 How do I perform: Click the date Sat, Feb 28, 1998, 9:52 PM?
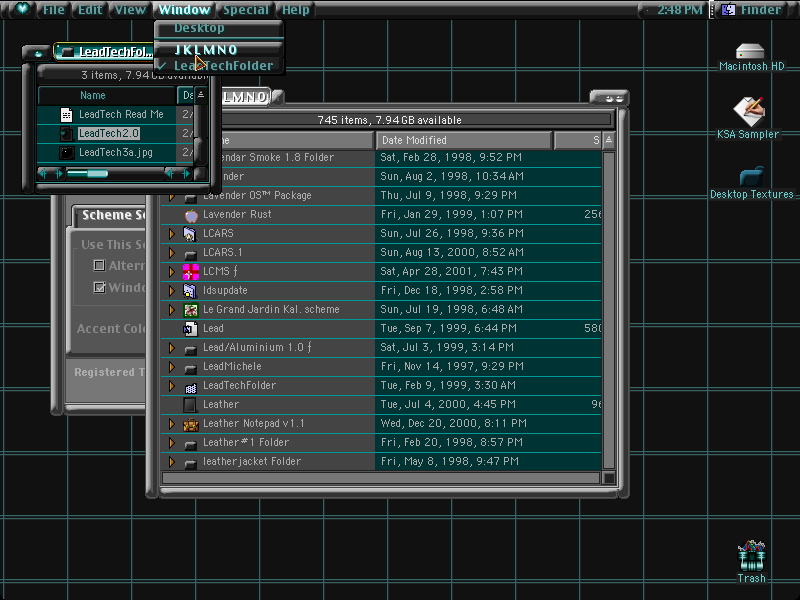point(451,157)
